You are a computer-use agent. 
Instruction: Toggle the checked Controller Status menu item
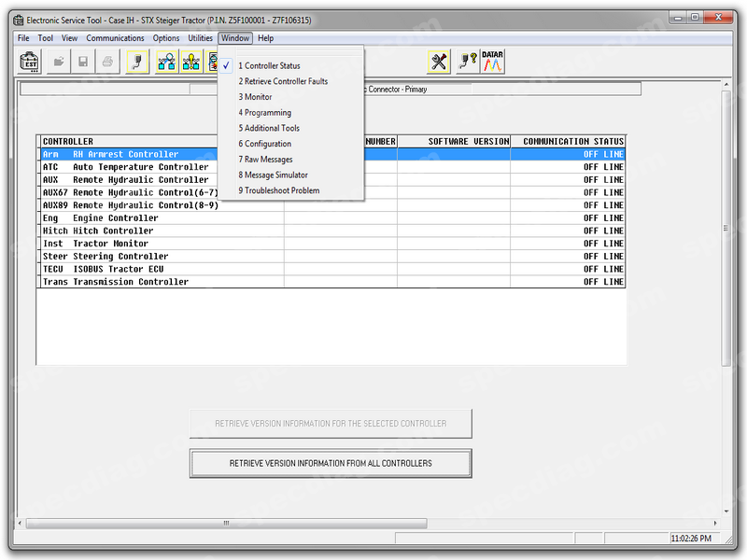pos(272,66)
